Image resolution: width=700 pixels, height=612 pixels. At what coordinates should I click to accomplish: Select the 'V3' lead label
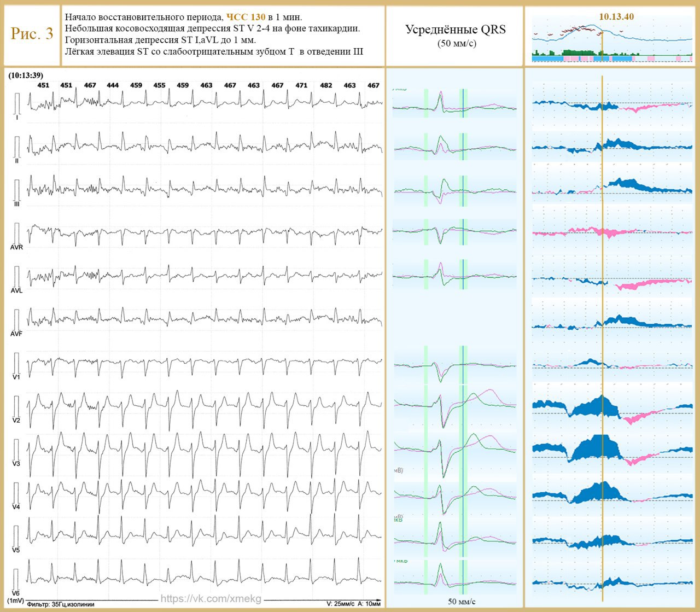[x=16, y=464]
